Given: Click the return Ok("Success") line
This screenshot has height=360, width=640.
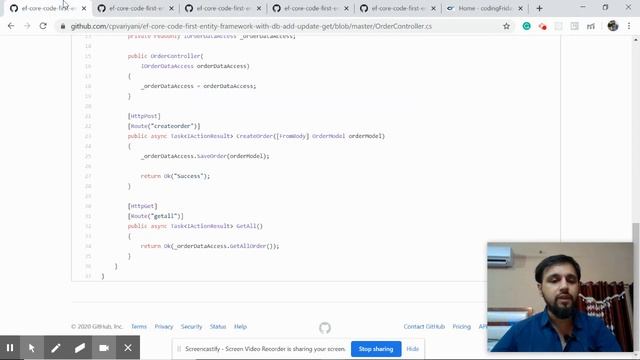Looking at the screenshot, I should click(x=175, y=176).
